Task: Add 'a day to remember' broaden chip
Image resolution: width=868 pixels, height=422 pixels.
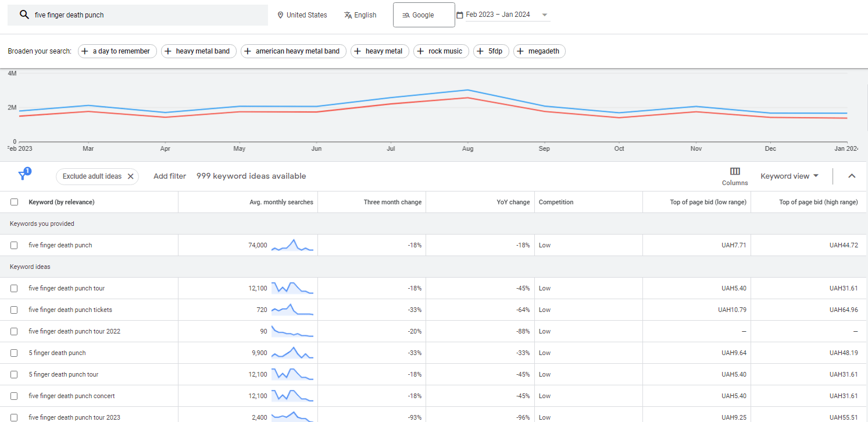Action: click(x=117, y=51)
